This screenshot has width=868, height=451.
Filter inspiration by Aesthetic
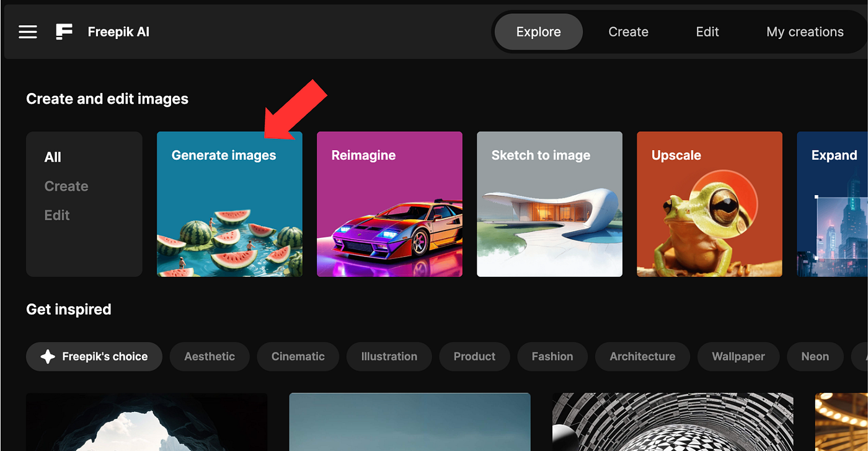(210, 356)
